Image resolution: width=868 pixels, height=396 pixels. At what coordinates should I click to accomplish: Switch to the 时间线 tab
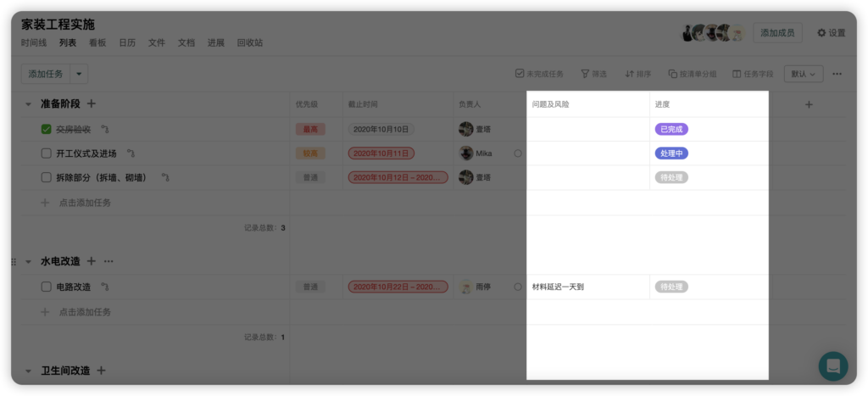click(34, 42)
